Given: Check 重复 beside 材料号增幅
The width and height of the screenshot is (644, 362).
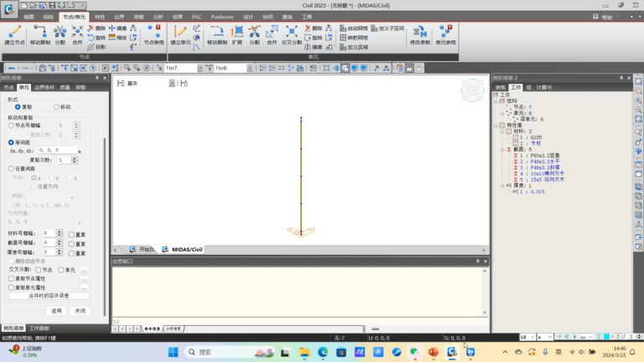Looking at the screenshot, I should pyautogui.click(x=71, y=235).
